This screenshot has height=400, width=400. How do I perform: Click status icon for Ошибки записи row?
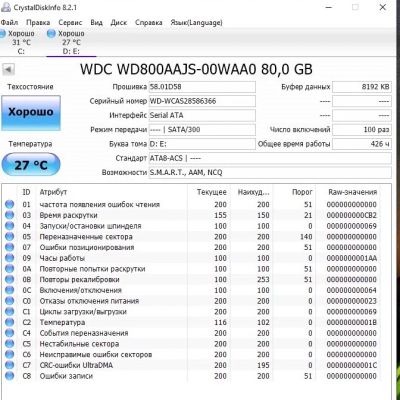coord(10,376)
